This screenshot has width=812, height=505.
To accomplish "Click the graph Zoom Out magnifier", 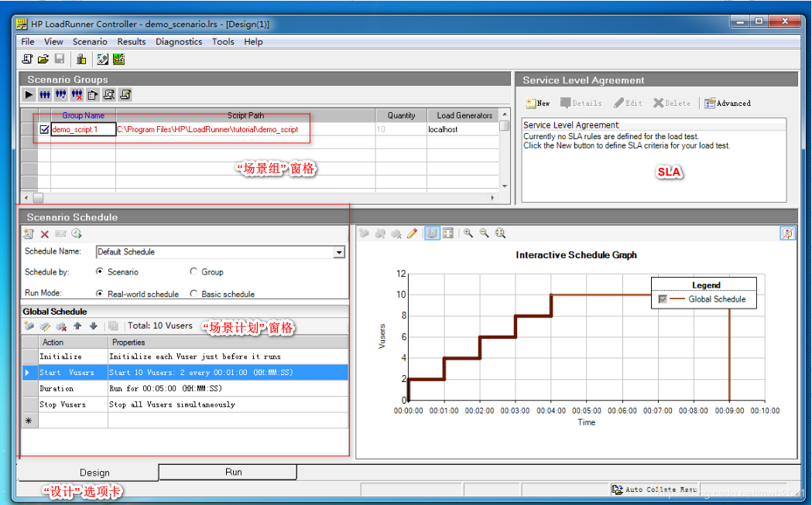I will pos(485,234).
